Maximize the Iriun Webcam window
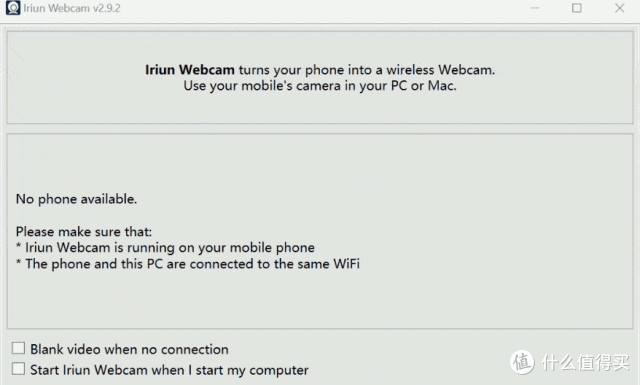 [x=576, y=8]
